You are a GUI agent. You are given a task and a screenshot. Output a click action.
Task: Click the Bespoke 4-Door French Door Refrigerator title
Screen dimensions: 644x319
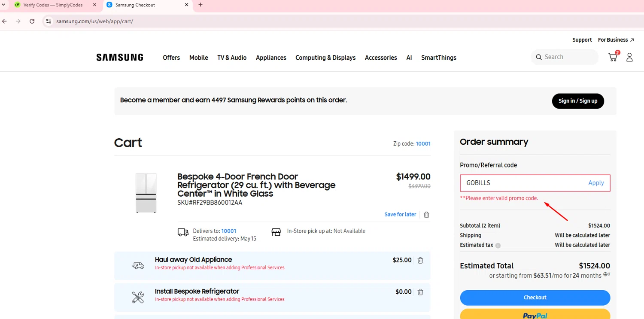[256, 185]
